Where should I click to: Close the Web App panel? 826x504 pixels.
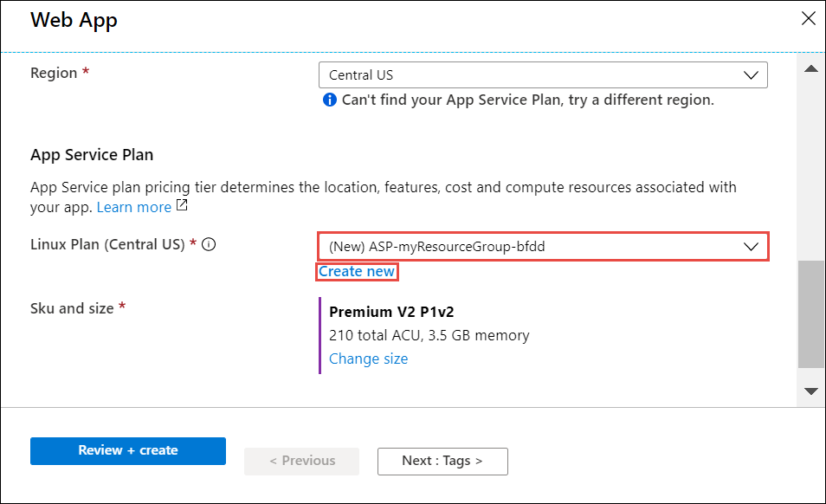(809, 19)
